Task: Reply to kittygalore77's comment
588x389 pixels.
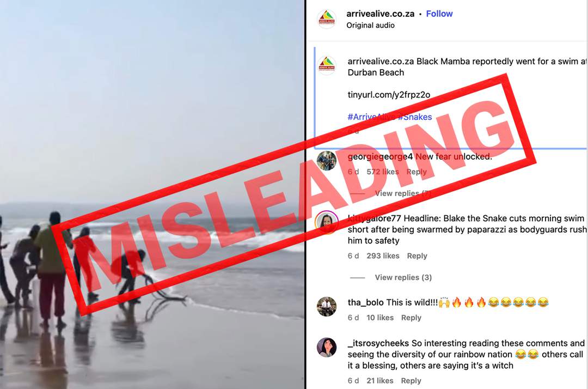Action: (417, 256)
